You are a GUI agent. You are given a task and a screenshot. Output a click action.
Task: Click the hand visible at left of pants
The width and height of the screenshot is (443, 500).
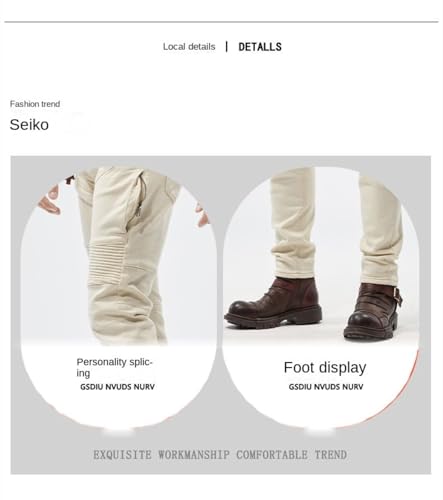49,201
